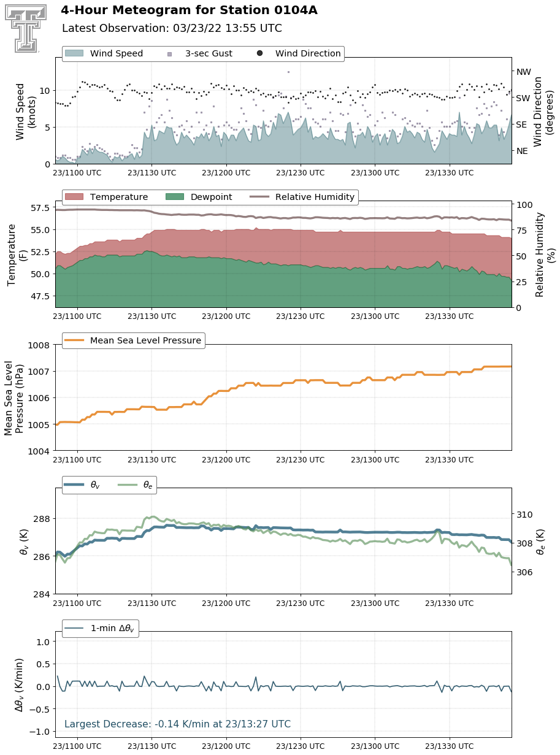
Task: Click the '1-min Δθv' legend label
Action: (113, 628)
